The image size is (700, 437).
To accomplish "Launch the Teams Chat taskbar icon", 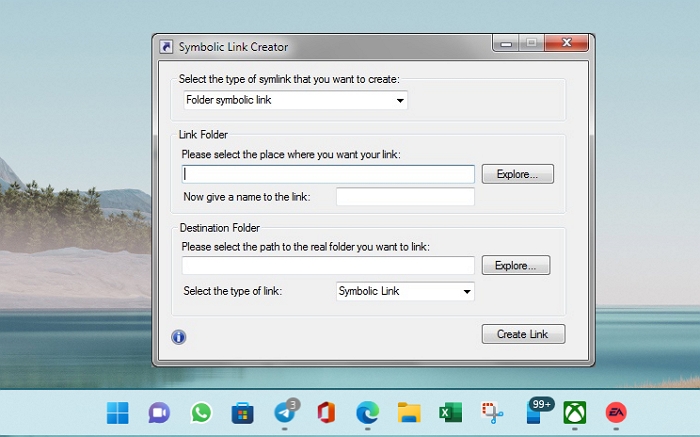I will pyautogui.click(x=159, y=412).
